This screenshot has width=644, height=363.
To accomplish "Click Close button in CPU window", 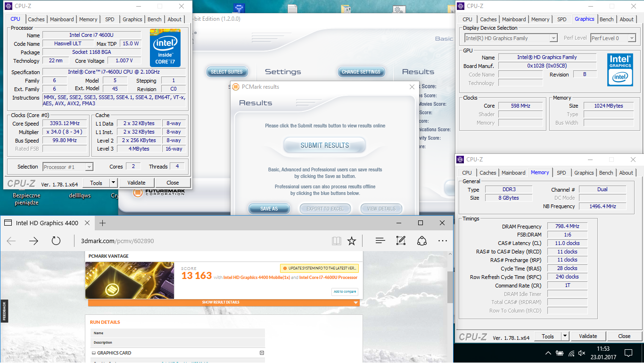I will (173, 183).
